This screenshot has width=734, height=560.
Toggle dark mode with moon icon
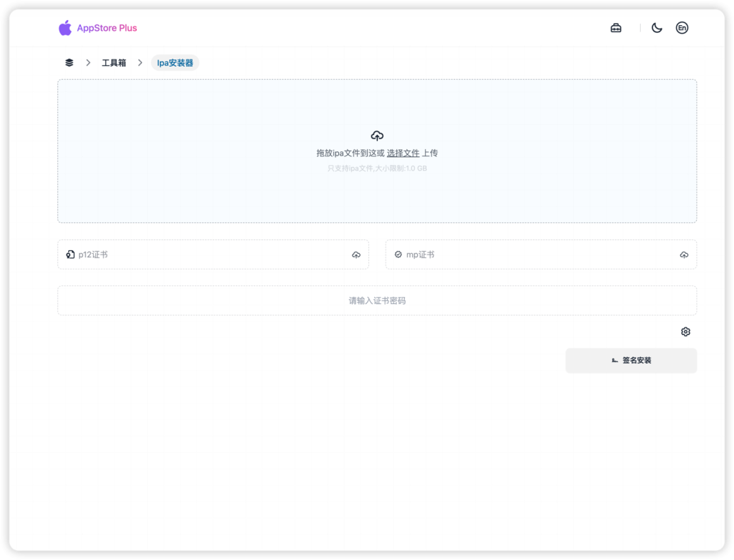click(x=657, y=28)
